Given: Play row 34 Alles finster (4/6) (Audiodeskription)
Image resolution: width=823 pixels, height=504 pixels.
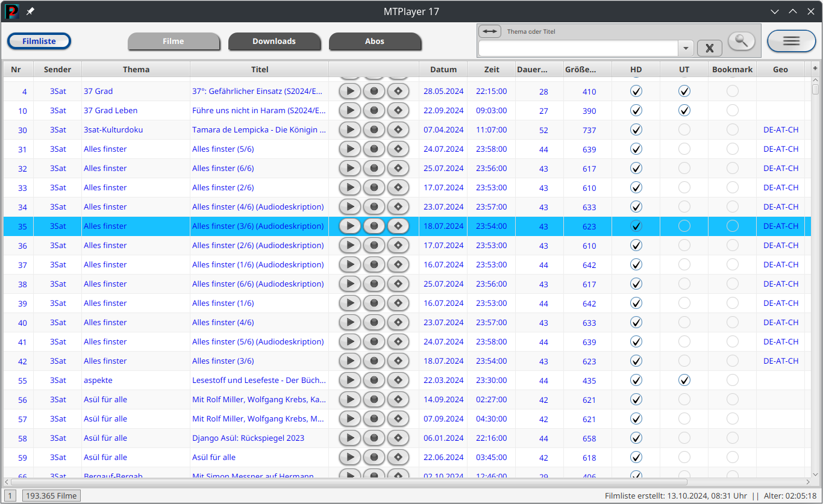Looking at the screenshot, I should [349, 207].
